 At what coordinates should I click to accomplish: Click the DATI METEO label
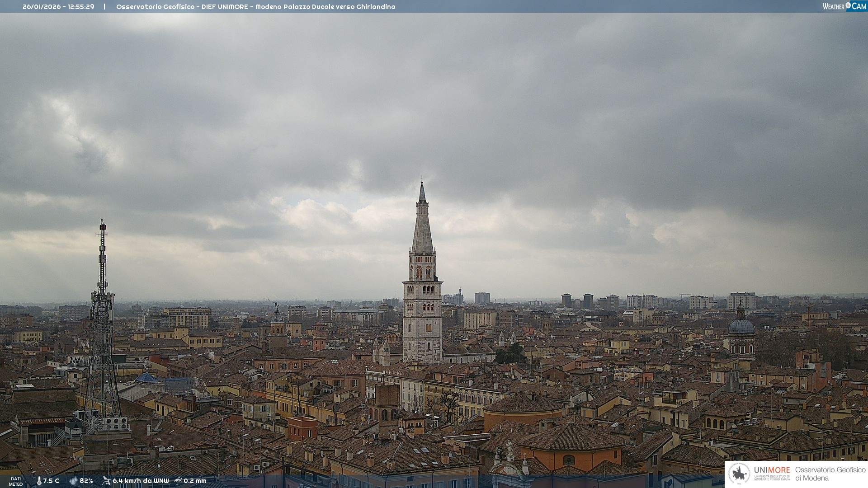tap(16, 481)
